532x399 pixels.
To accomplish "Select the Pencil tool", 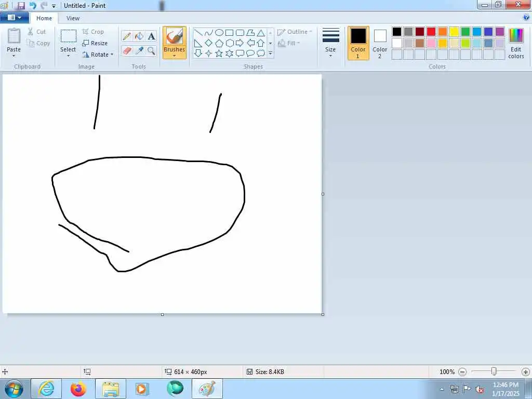I will 127,36.
